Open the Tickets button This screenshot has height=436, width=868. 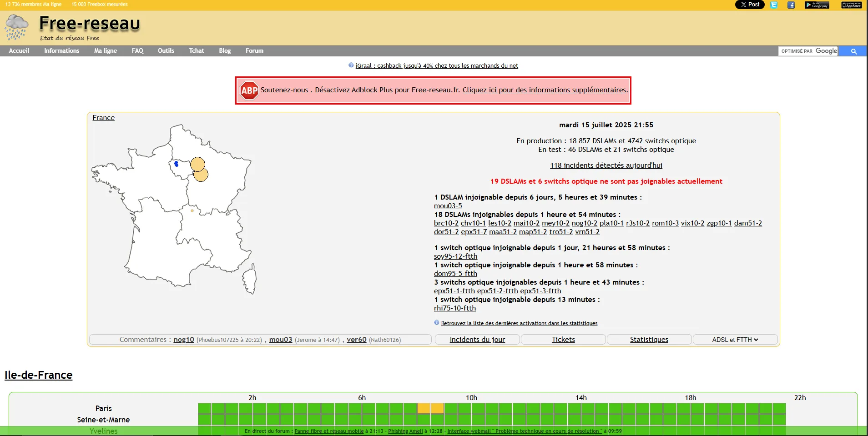tap(563, 340)
